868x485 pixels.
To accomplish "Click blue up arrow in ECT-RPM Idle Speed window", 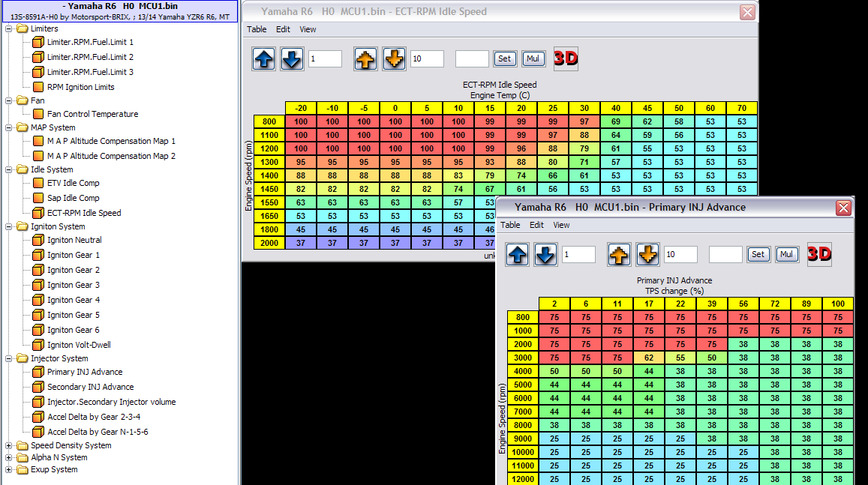I will 264,58.
